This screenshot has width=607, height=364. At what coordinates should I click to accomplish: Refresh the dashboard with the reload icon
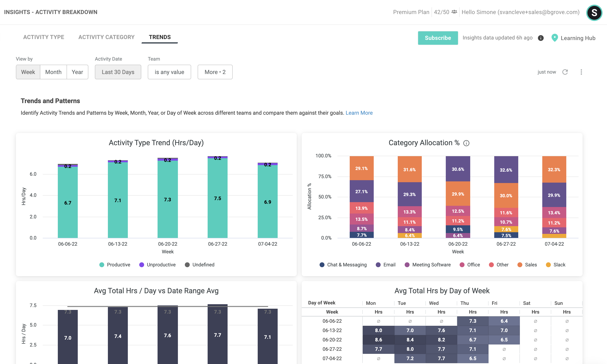click(565, 72)
